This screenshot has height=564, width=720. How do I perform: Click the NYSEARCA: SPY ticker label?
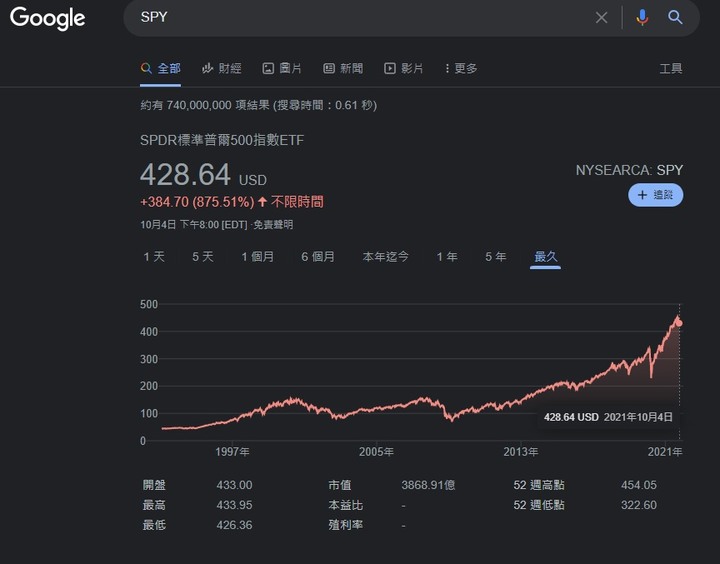629,170
